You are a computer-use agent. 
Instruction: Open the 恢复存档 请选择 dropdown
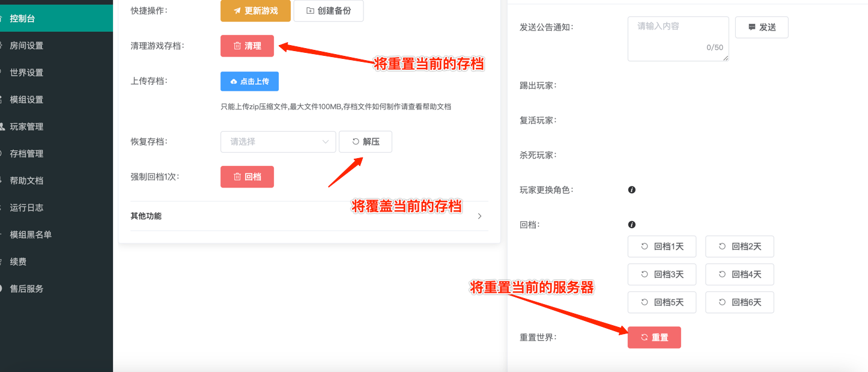278,142
